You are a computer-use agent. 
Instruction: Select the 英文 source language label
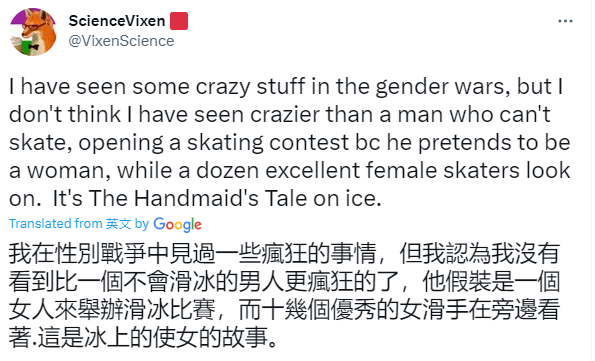[x=118, y=224]
